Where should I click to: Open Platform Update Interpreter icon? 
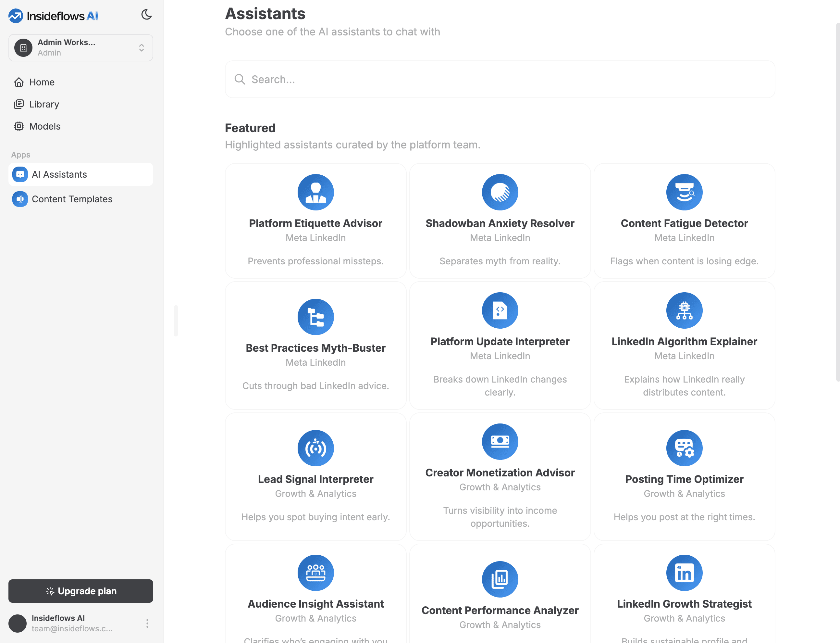pyautogui.click(x=500, y=310)
